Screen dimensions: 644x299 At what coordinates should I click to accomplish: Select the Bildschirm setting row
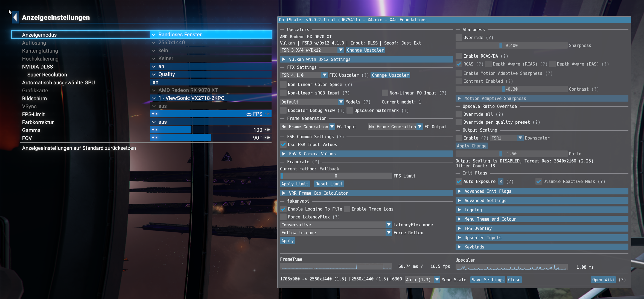click(x=147, y=98)
